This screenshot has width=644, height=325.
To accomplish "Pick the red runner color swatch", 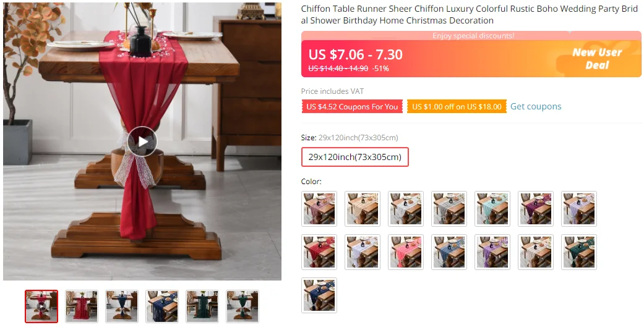I will [319, 252].
